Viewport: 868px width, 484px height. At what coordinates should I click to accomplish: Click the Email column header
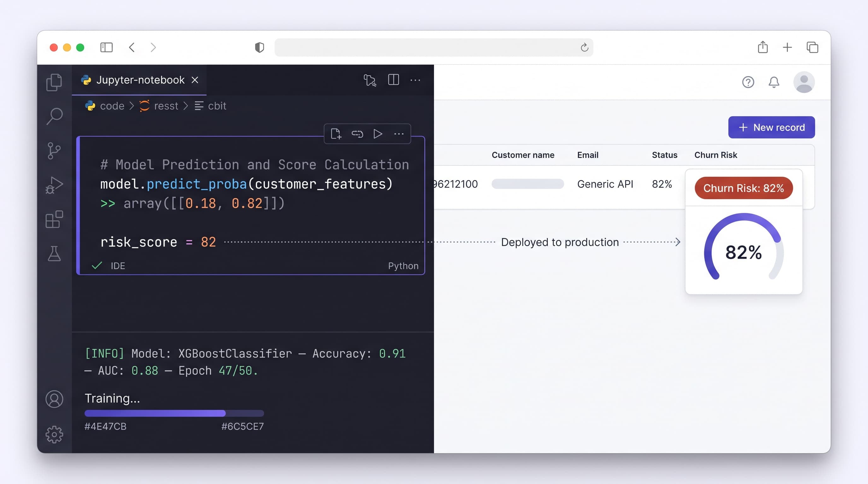click(x=588, y=155)
